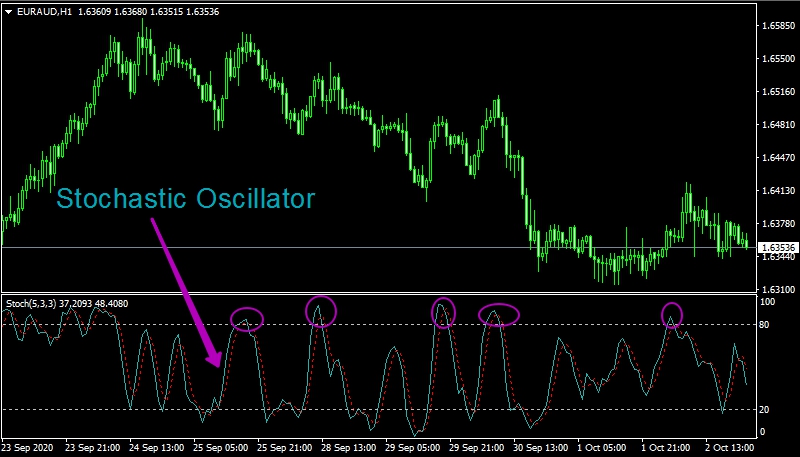Click the highlighted current price tag 1.63536
Image resolution: width=800 pixels, height=457 pixels.
776,247
